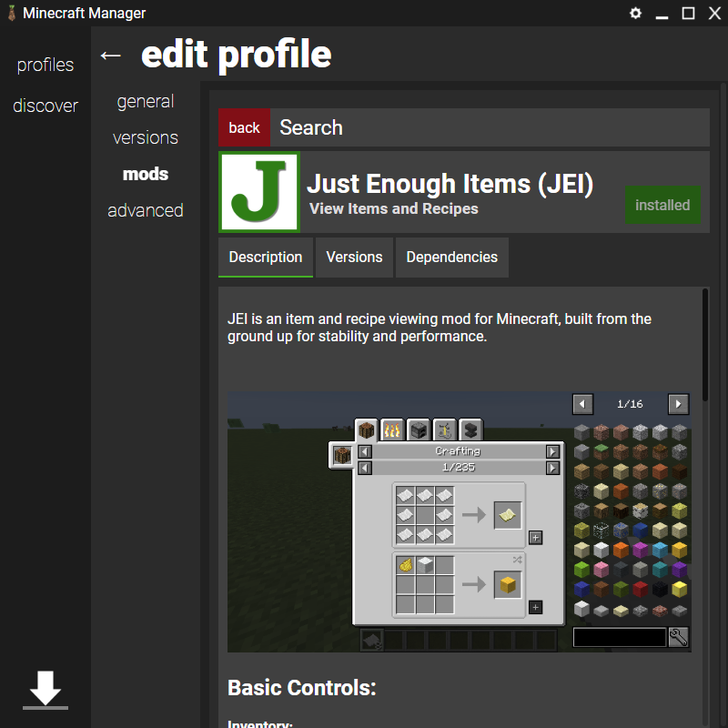Open the discover section
Screen dimensions: 728x728
coord(45,106)
